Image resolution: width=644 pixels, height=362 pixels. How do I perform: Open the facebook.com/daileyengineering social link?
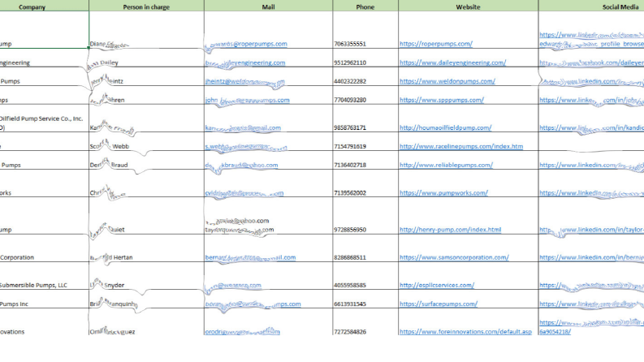click(591, 62)
